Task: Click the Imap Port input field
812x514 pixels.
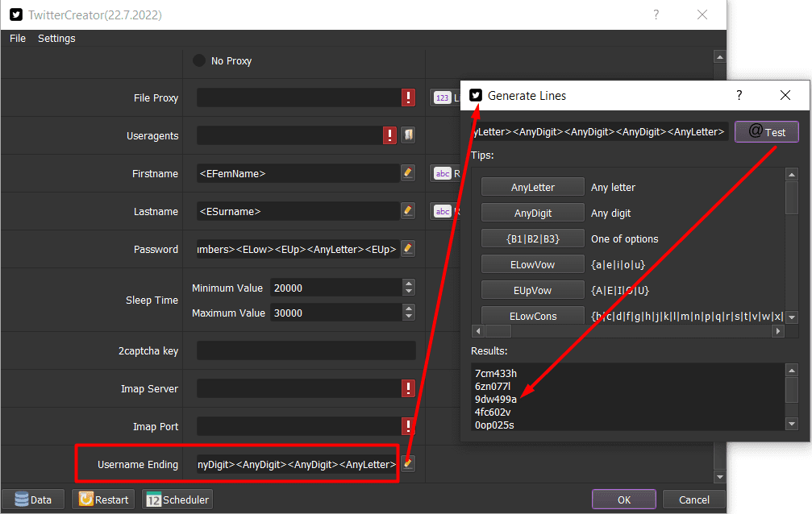Action: pos(298,426)
